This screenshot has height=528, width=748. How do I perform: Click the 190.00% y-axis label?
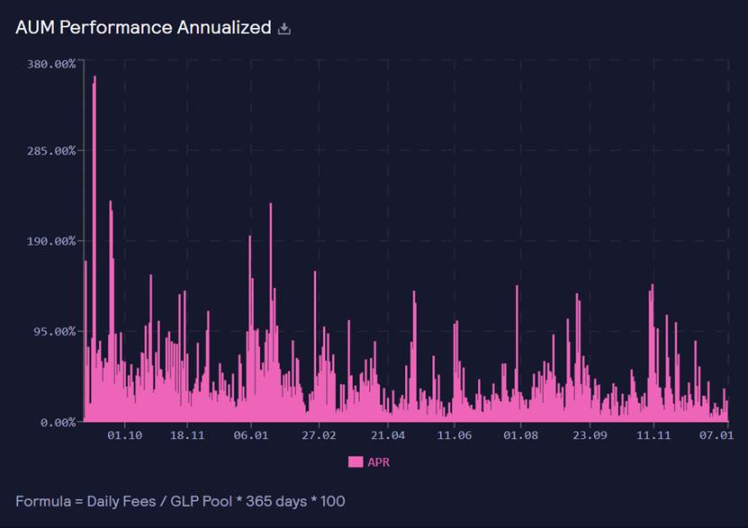coord(51,241)
